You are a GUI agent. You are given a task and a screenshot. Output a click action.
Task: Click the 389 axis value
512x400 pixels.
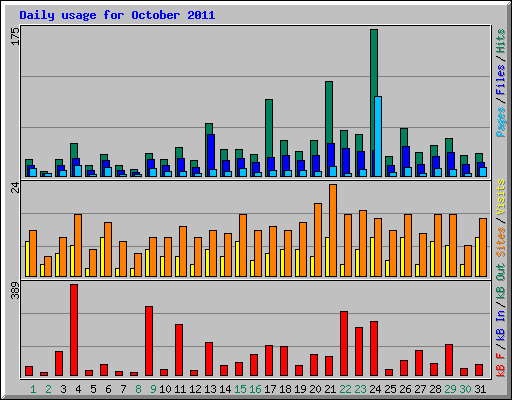[16, 290]
